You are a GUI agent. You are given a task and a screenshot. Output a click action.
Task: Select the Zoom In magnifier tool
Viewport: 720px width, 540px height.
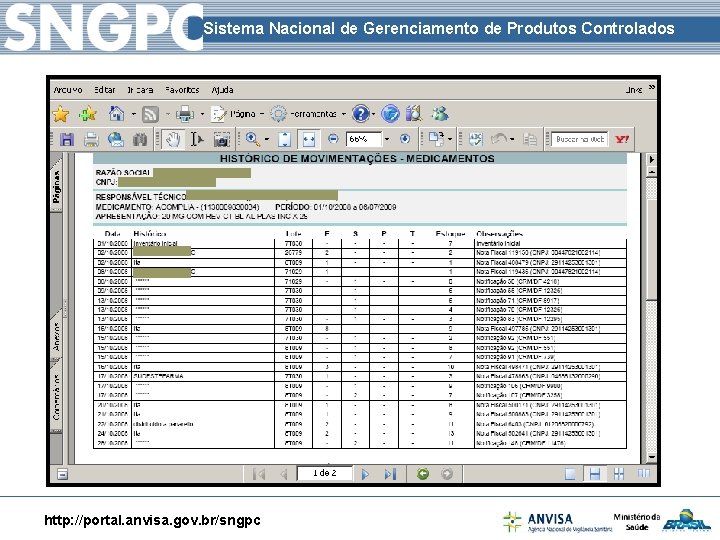point(252,139)
